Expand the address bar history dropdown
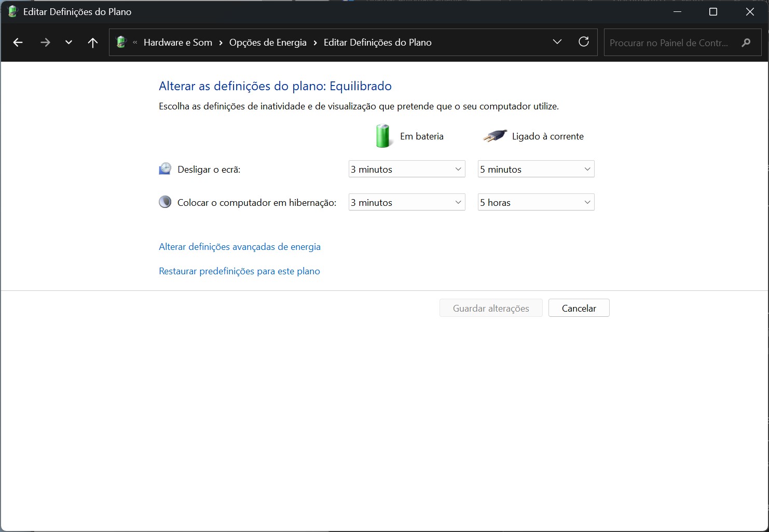 pyautogui.click(x=557, y=42)
